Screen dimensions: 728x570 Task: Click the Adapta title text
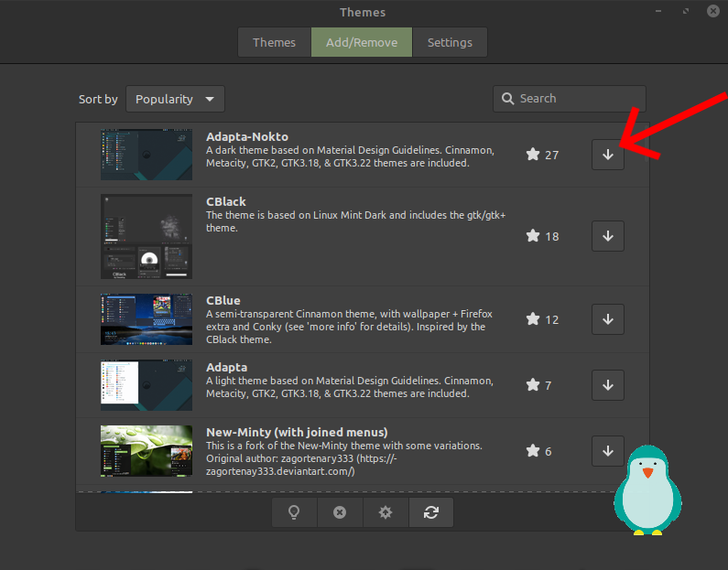226,367
